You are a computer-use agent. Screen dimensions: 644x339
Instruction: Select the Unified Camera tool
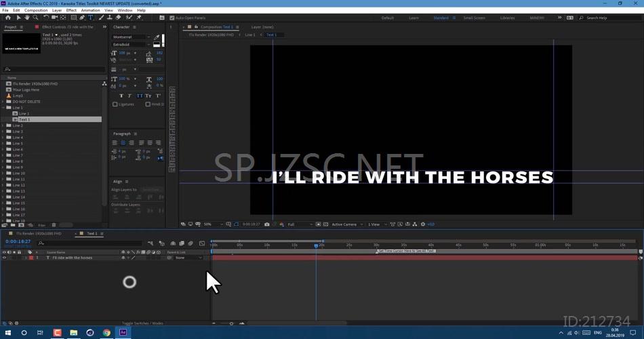tap(55, 18)
